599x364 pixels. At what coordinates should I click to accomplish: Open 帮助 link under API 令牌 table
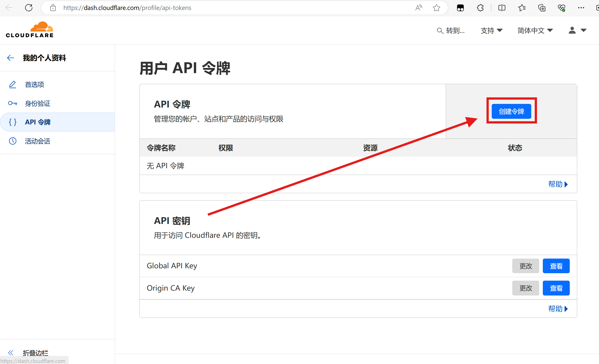(x=558, y=184)
